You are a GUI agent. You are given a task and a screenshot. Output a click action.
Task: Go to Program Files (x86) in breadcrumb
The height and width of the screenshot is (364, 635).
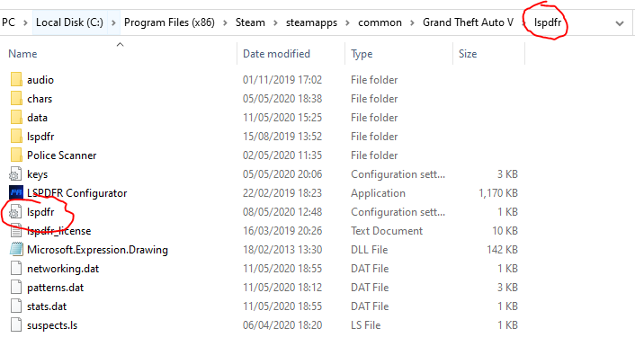168,22
